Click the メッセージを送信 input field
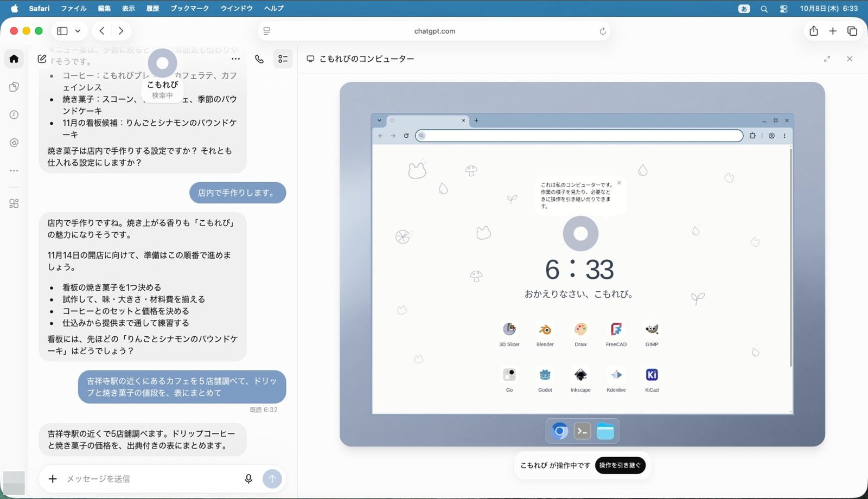The image size is (868, 499). (152, 478)
